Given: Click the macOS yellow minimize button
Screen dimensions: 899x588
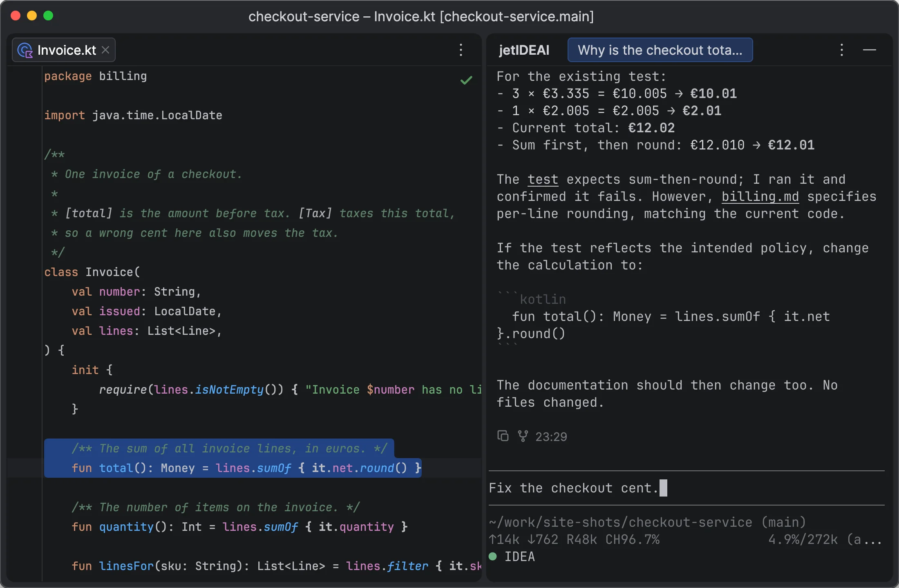Looking at the screenshot, I should tap(32, 16).
